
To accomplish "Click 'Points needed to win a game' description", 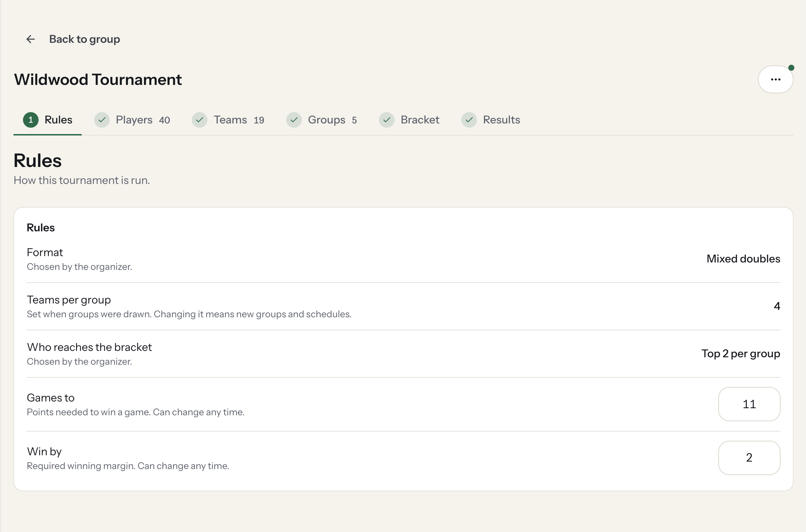I will [x=136, y=412].
